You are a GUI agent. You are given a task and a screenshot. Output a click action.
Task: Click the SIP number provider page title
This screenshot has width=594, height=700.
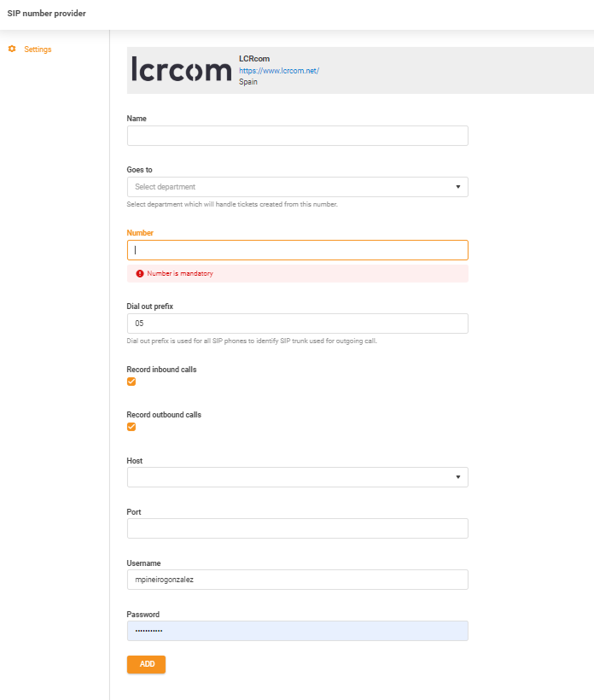pyautogui.click(x=48, y=14)
